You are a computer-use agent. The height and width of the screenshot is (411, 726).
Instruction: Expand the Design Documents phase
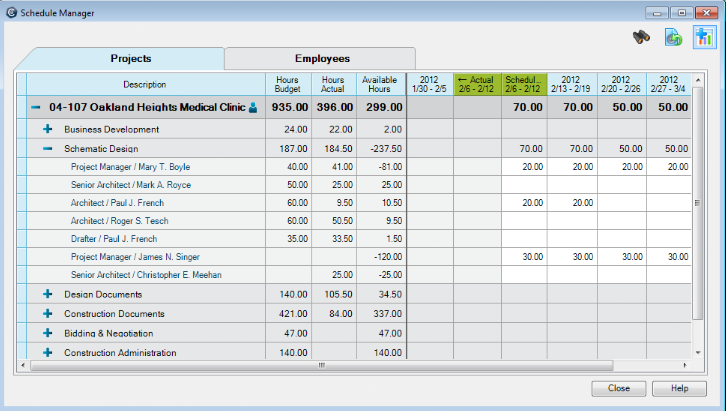click(x=47, y=294)
